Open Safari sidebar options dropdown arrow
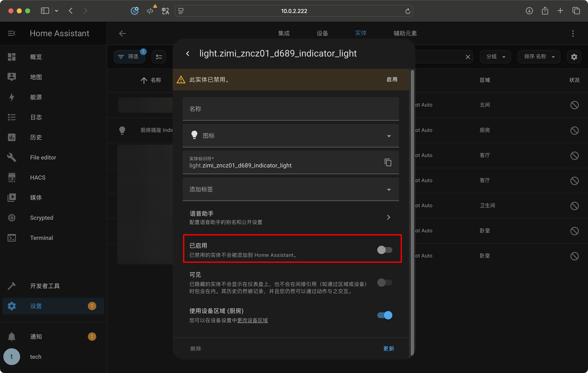 point(56,11)
